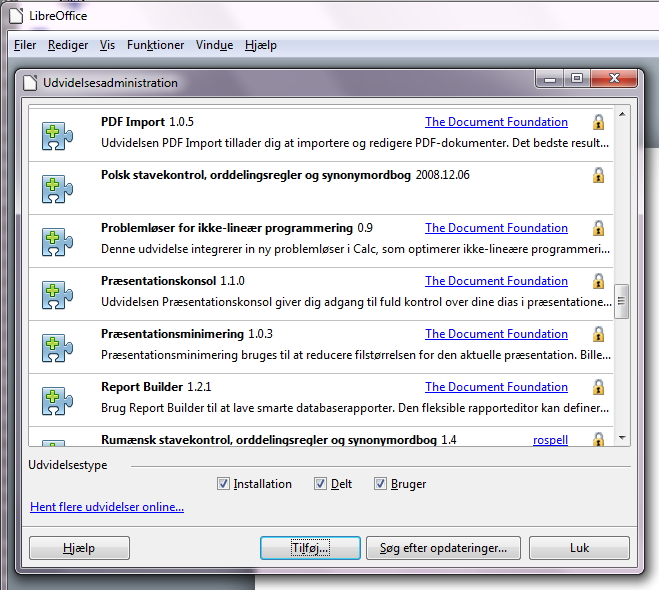Select the Præsentationskonsol 1.1.0 entry title
Viewport: 659px width, 590px height.
point(172,281)
